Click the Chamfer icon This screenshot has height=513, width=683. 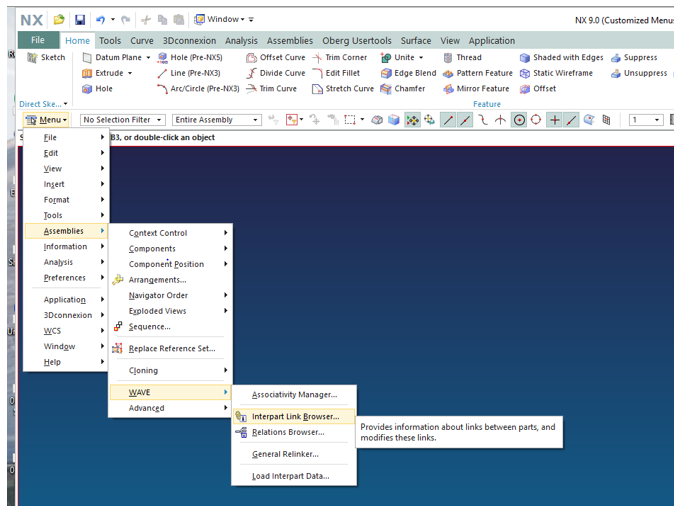coord(385,89)
